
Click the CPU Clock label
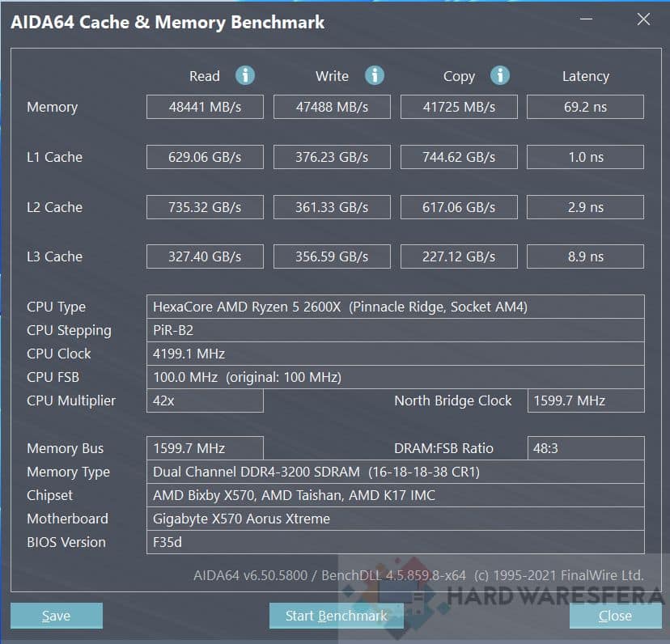click(58, 354)
